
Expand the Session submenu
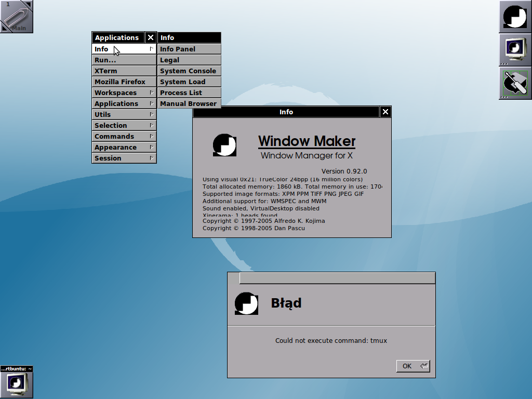[x=124, y=158]
